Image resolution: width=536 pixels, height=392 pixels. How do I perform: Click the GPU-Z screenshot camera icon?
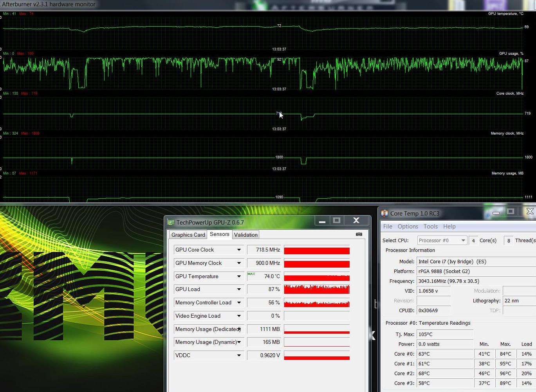pos(359,234)
